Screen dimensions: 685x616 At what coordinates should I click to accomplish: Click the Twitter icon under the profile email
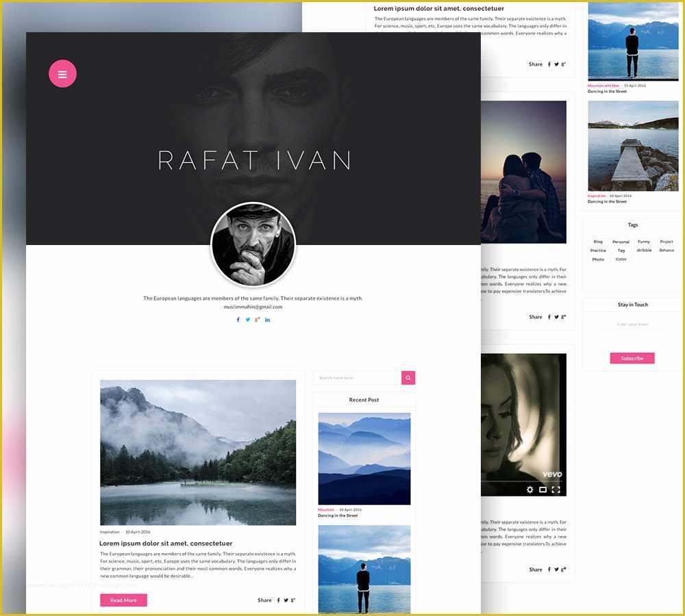click(248, 320)
